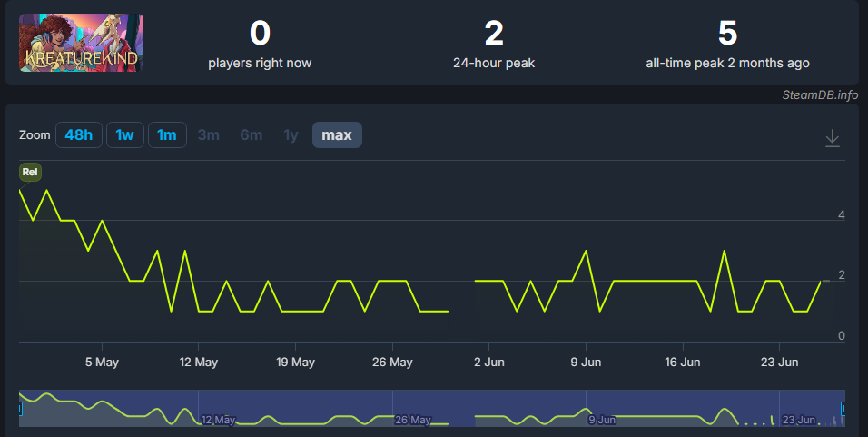
Task: Click the '16 Jun' axis label
Action: [683, 363]
